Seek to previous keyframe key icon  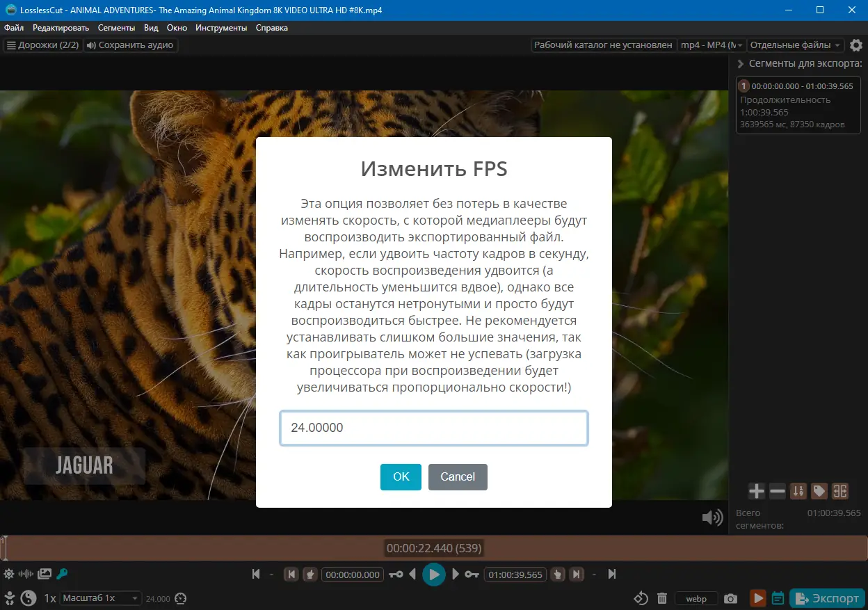[396, 575]
